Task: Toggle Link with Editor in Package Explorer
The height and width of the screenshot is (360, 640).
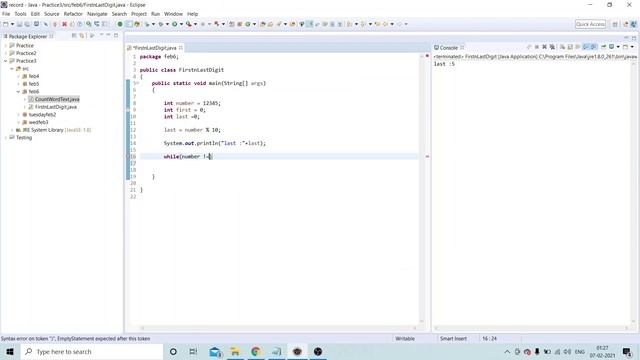Action: [x=82, y=36]
